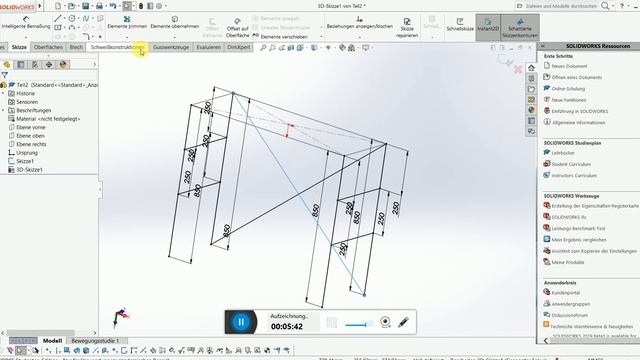Pick the Line sketch tool

point(58,18)
